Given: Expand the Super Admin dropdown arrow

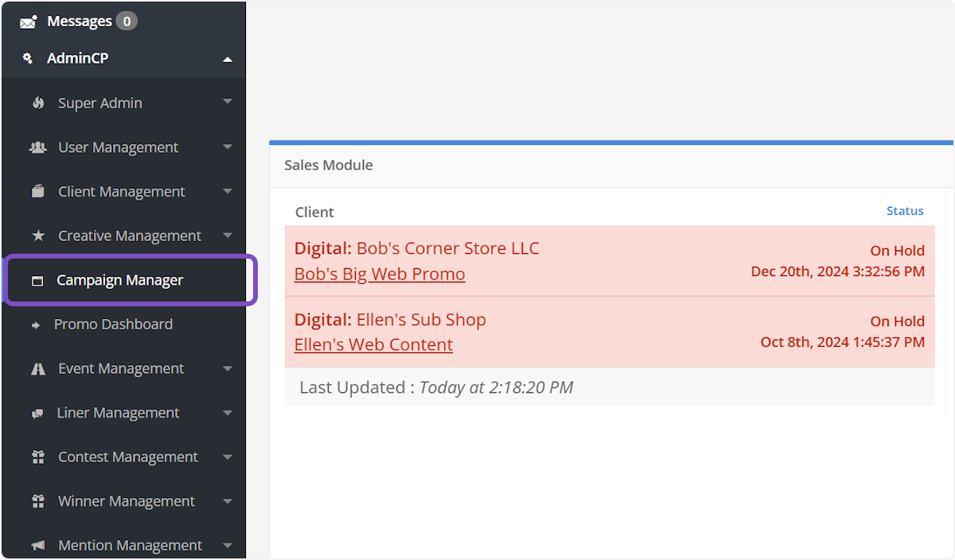Looking at the screenshot, I should tap(228, 103).
